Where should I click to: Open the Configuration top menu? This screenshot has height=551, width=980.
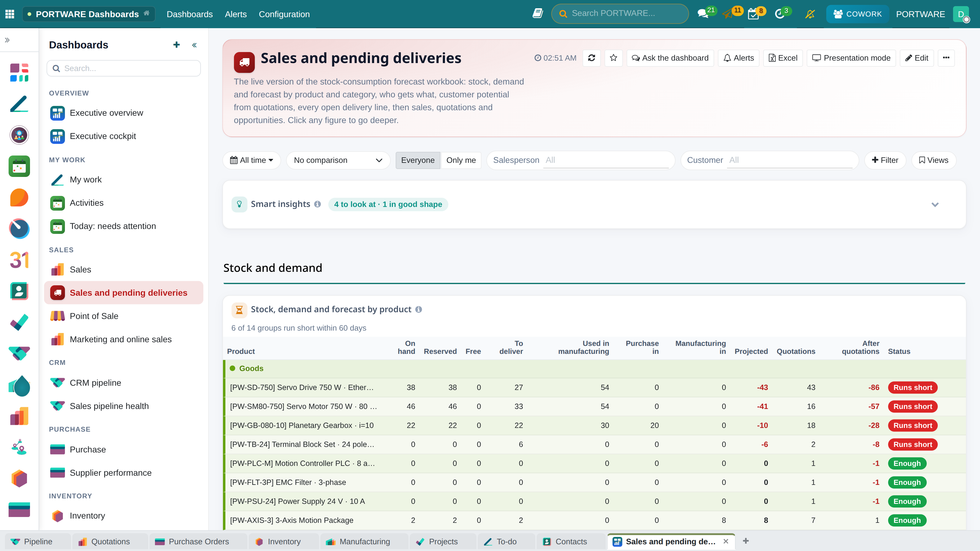click(x=284, y=14)
